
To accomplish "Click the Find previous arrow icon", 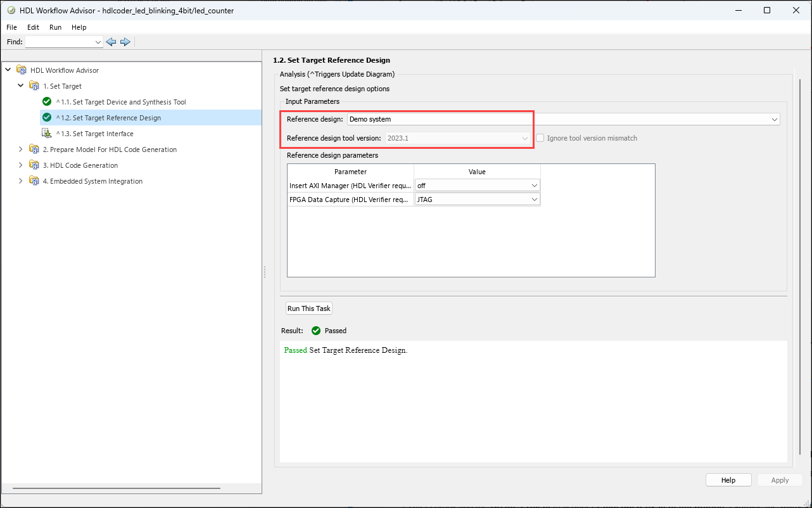I will 111,42.
